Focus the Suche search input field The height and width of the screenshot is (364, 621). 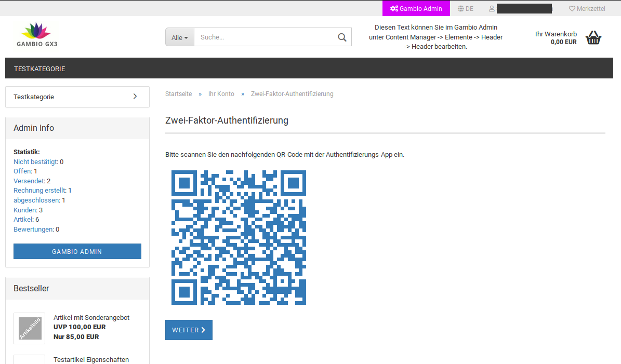pos(265,37)
